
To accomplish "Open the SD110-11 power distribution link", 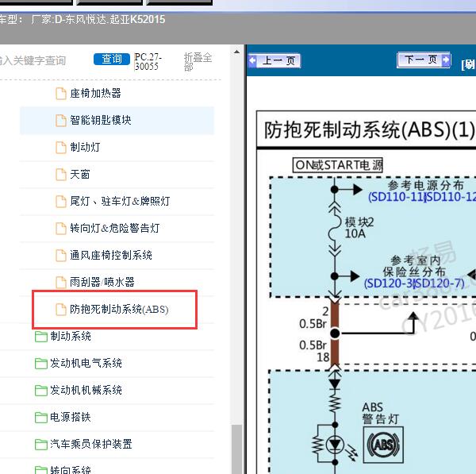I will coord(396,197).
